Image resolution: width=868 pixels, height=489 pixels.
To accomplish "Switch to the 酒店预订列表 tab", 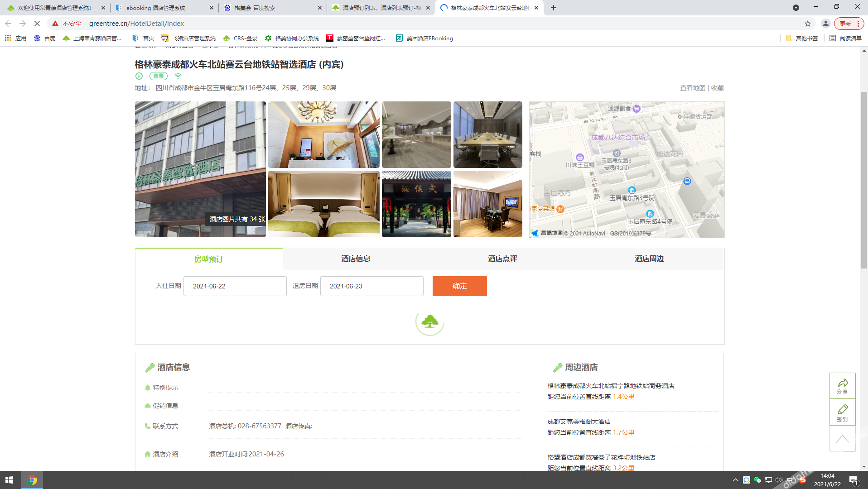I will 381,8.
